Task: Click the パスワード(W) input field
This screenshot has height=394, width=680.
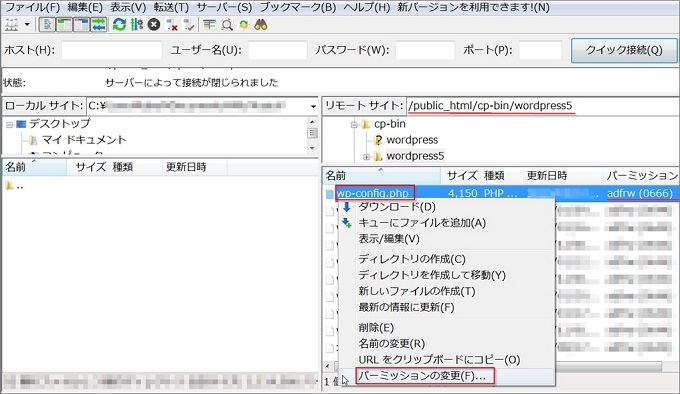Action: [x=425, y=50]
